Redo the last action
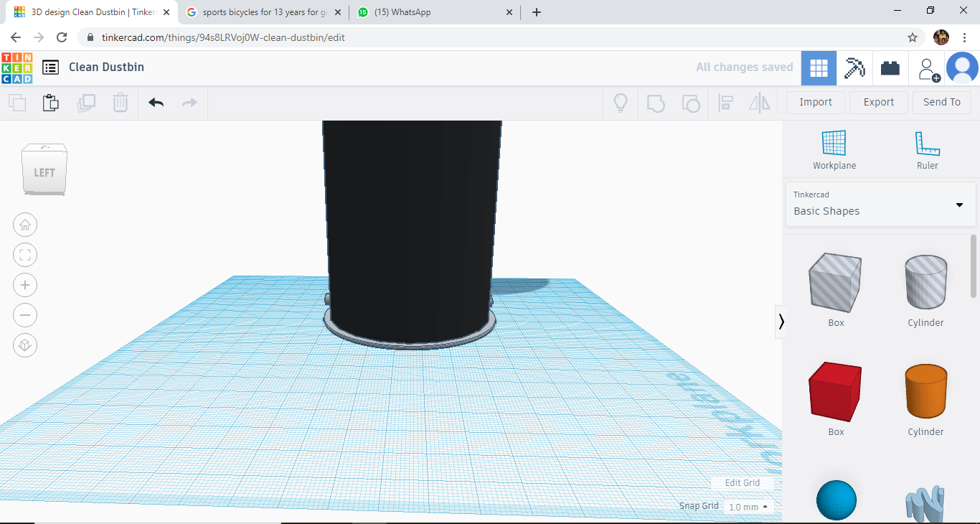Image resolution: width=980 pixels, height=524 pixels. 189,103
